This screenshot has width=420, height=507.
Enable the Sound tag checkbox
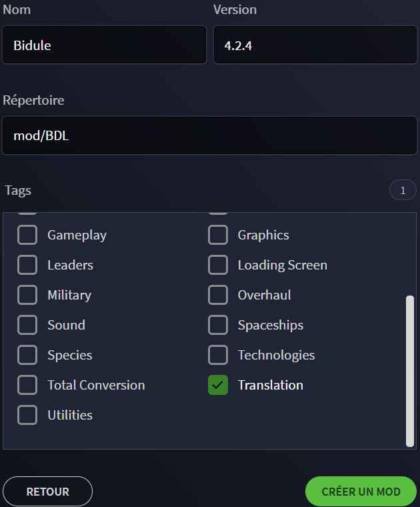(27, 325)
